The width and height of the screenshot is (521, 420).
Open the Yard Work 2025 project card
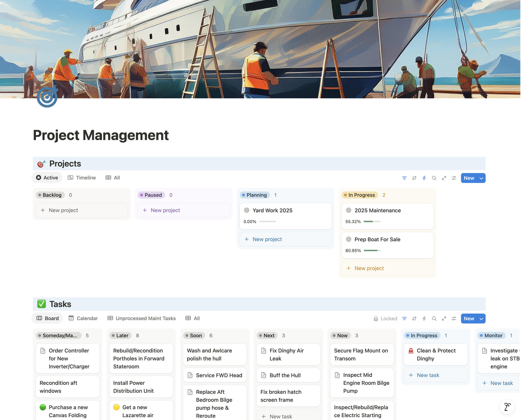tap(272, 210)
